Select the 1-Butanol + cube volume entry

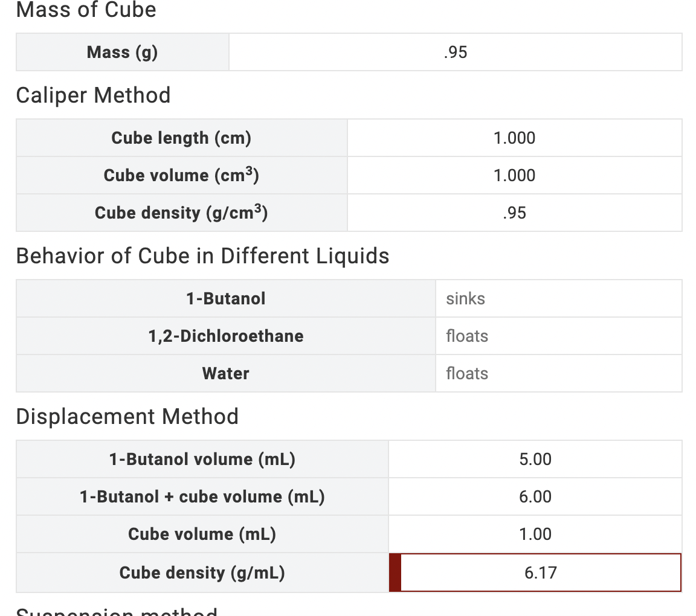coord(535,496)
